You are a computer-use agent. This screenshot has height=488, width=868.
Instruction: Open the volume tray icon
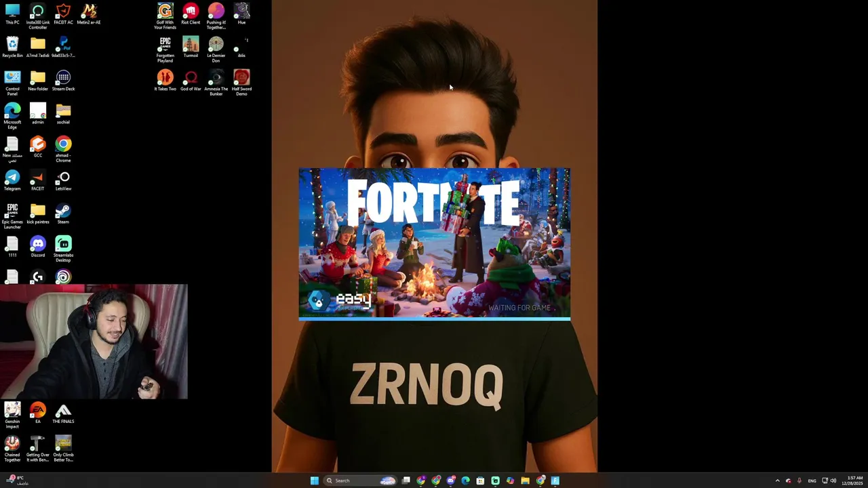[x=833, y=481]
